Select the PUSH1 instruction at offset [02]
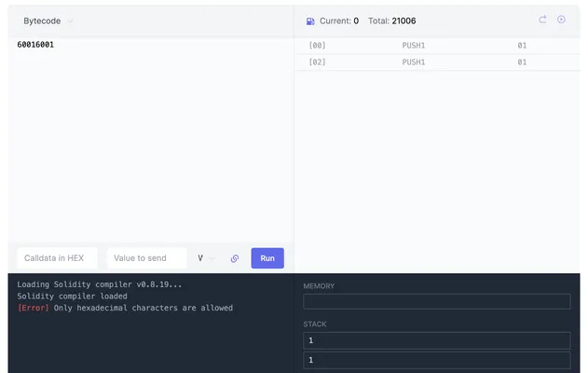The width and height of the screenshot is (588, 373). coord(437,62)
